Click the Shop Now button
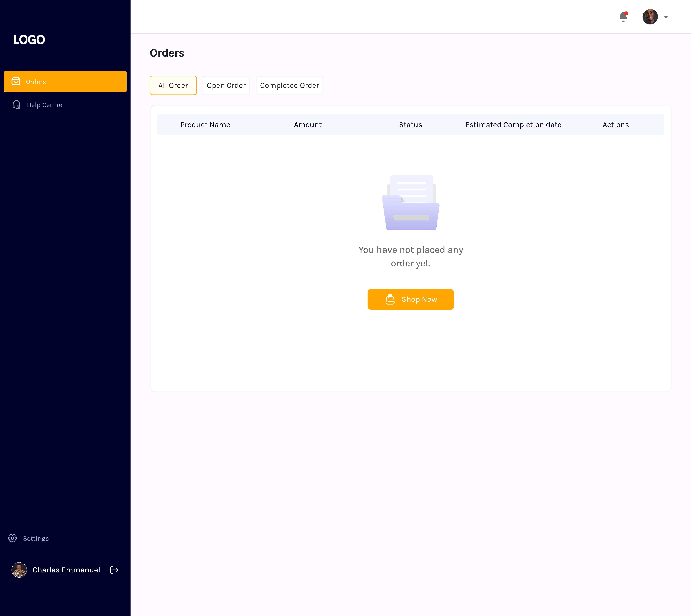Screen dimensions: 691x616 click(x=411, y=299)
